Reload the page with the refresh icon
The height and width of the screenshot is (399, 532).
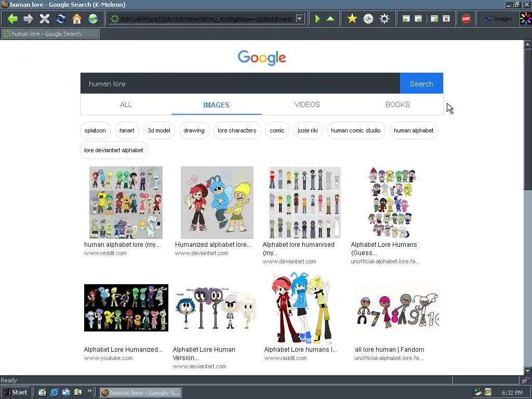pos(61,19)
